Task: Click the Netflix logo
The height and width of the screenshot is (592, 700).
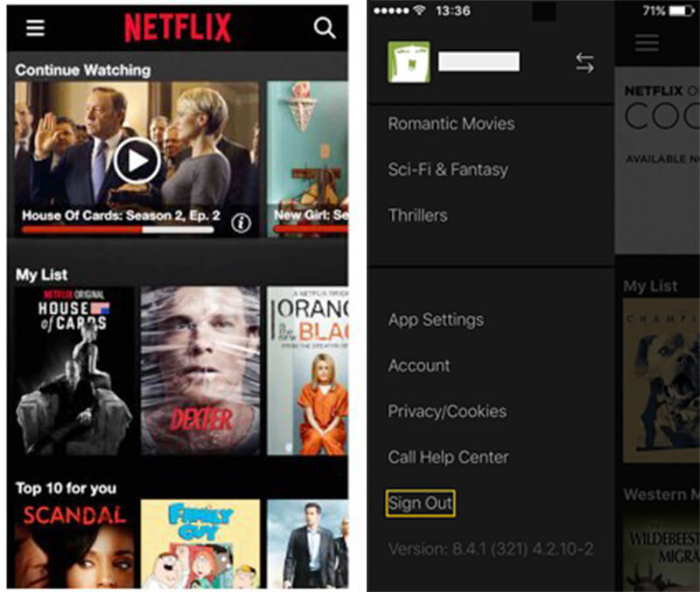Action: click(x=178, y=28)
